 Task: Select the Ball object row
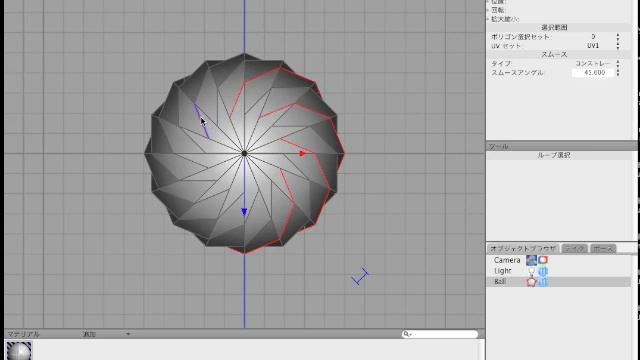pos(558,282)
